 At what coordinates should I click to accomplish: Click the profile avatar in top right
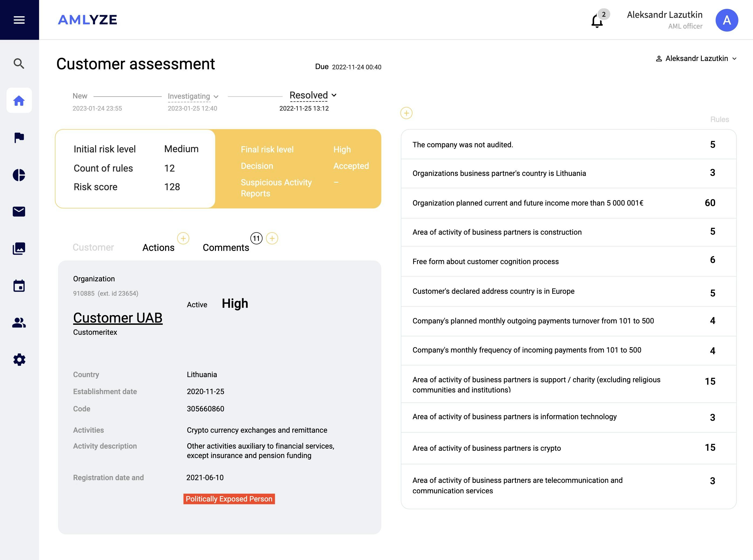727,20
